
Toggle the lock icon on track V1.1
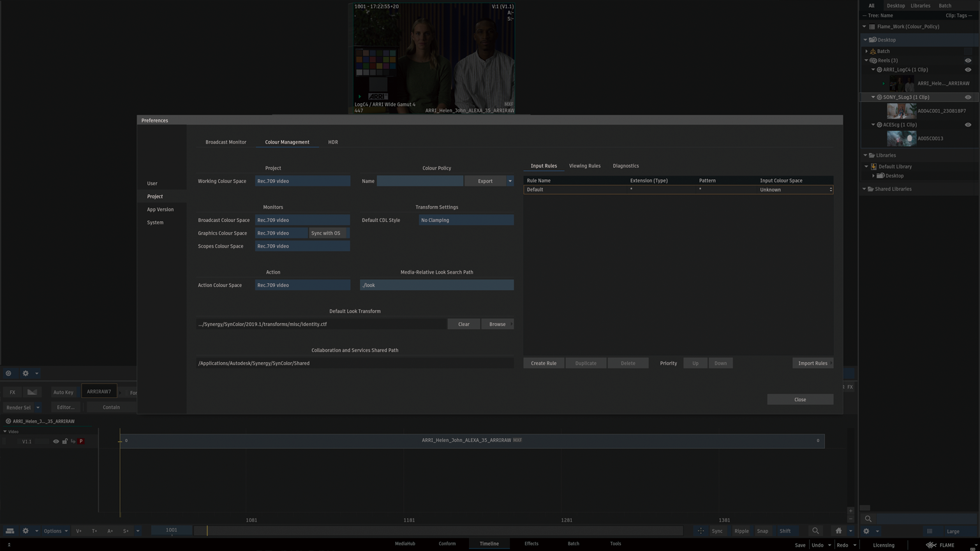[64, 441]
